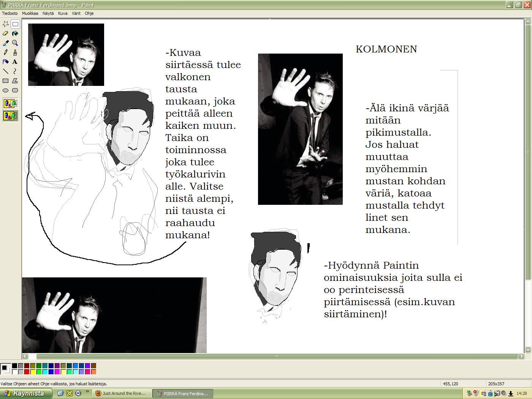
Task: Expand quick launch overflow chevron
Action: 87,391
